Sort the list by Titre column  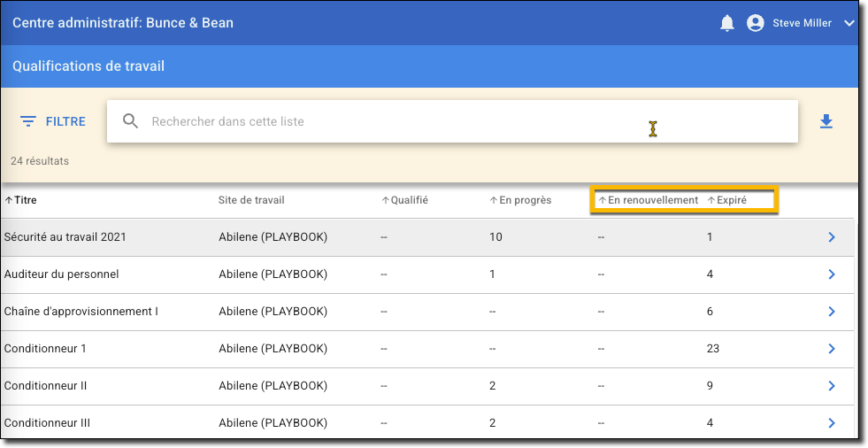tap(21, 200)
